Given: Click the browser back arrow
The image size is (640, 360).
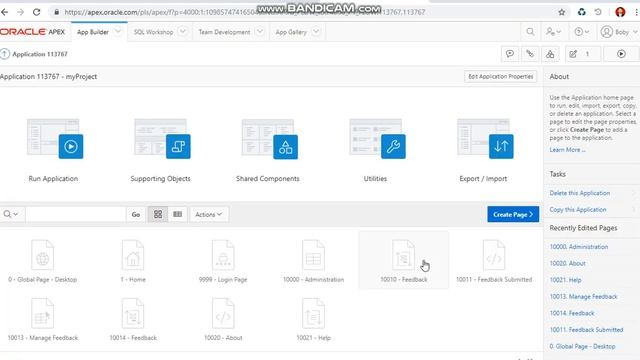Looking at the screenshot, I should tap(5, 12).
